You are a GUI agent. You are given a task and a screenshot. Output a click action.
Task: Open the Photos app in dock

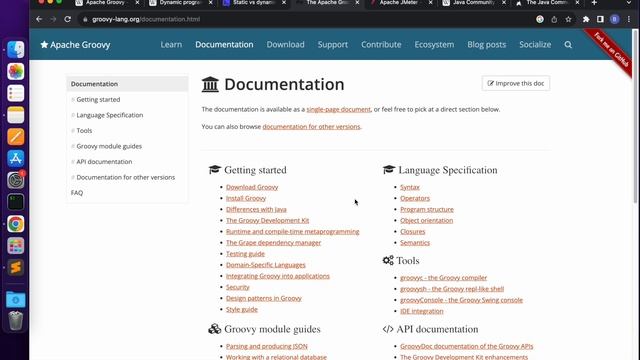[x=16, y=71]
